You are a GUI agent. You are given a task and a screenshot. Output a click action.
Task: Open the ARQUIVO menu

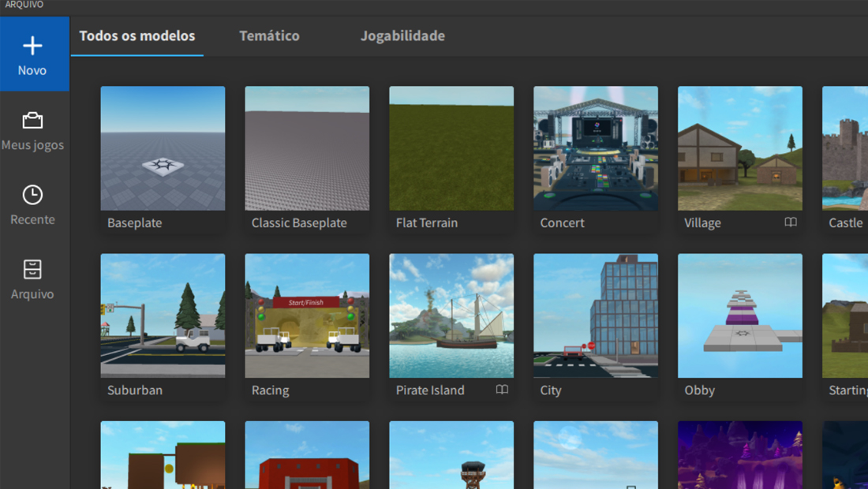pos(24,5)
